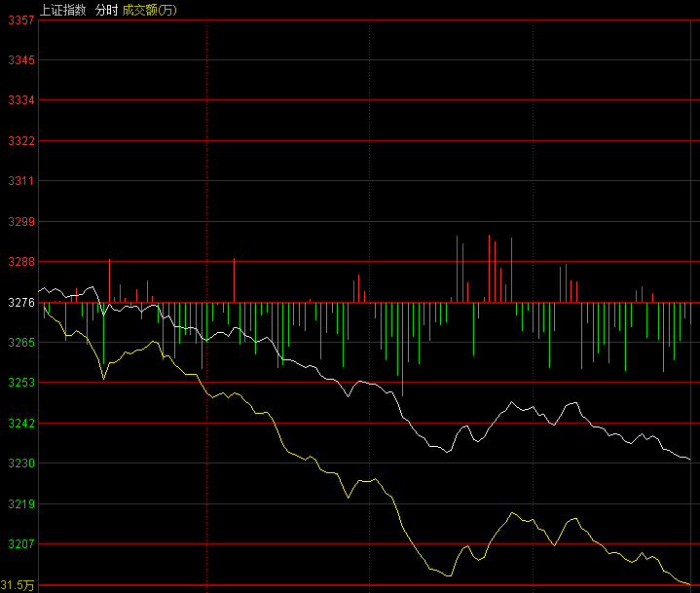Select the 分时 intraday label

(106, 10)
